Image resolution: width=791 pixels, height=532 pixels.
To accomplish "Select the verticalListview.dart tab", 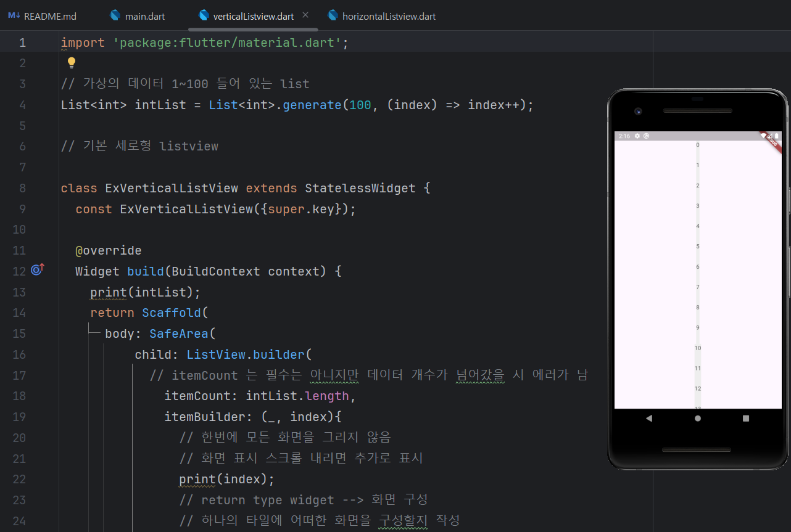I will (x=253, y=16).
